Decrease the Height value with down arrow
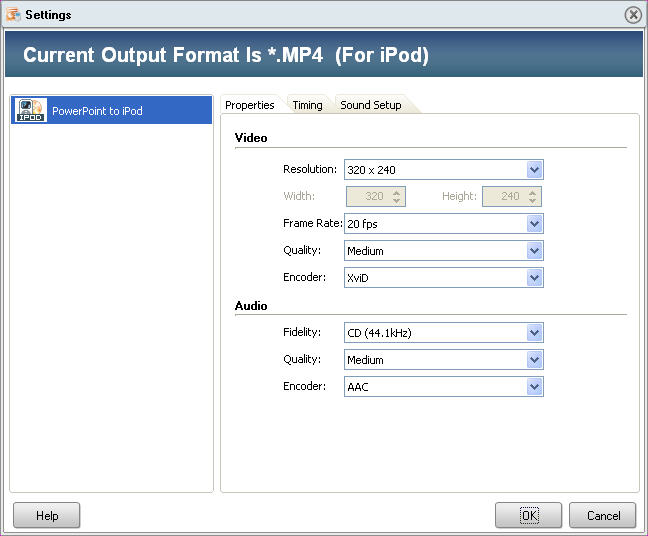This screenshot has height=536, width=648. click(x=532, y=200)
